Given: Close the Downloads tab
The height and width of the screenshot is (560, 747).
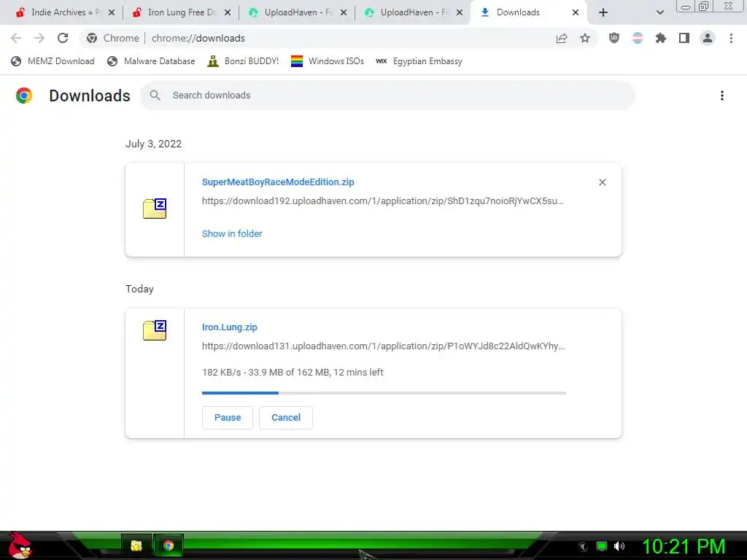Looking at the screenshot, I should [576, 12].
